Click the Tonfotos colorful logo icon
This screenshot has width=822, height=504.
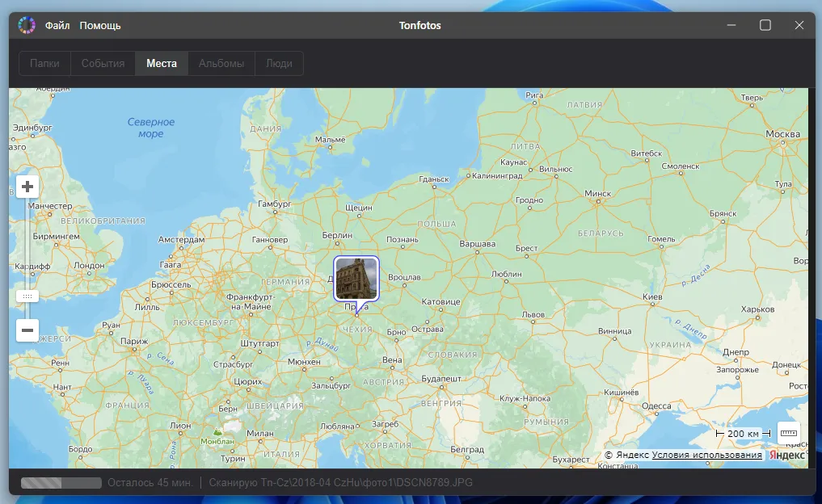[x=27, y=25]
